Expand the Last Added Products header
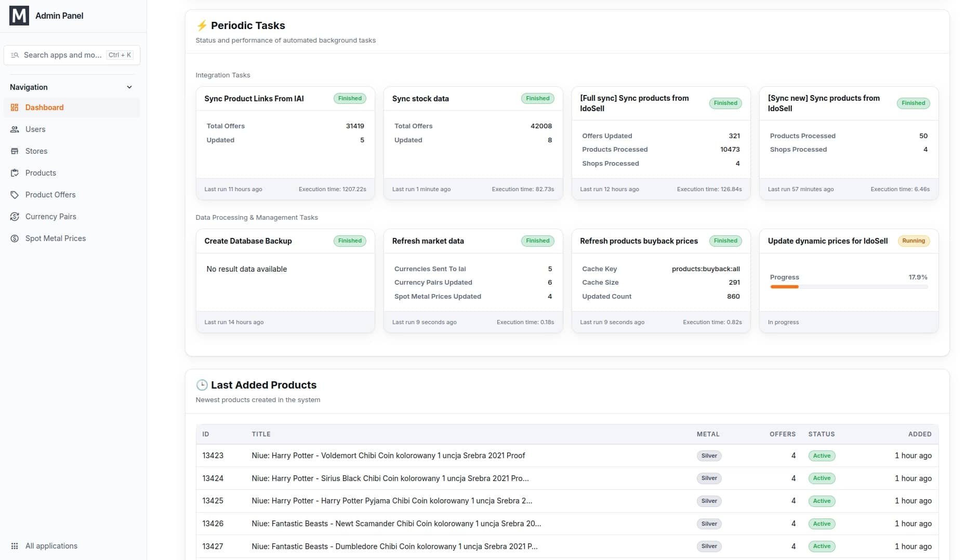This screenshot has width=979, height=560. 263,385
